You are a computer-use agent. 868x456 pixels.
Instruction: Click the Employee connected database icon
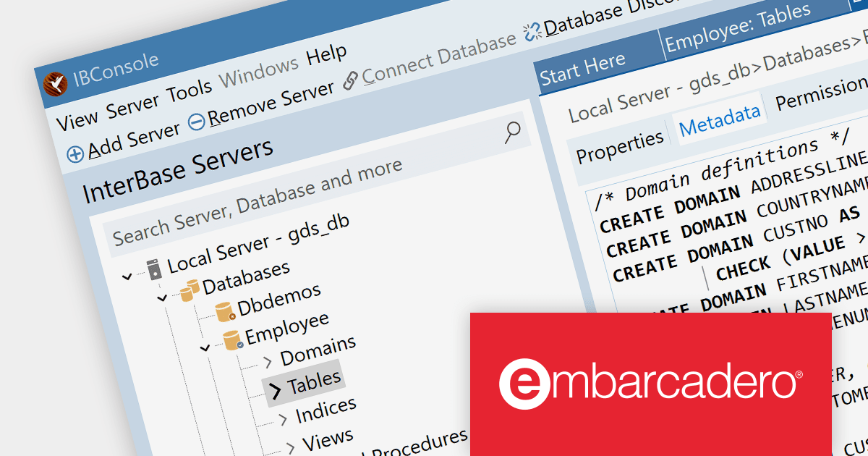pos(233,340)
